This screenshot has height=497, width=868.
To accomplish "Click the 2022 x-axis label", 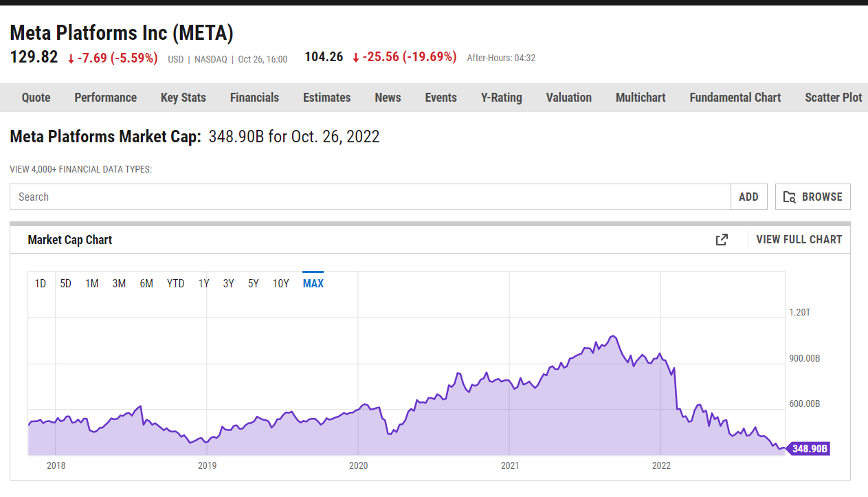I will click(661, 465).
